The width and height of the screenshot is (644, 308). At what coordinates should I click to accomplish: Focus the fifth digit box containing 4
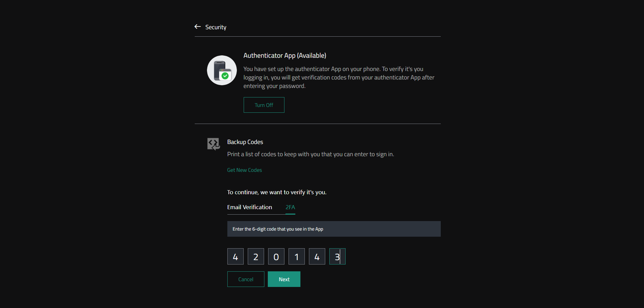click(x=317, y=256)
